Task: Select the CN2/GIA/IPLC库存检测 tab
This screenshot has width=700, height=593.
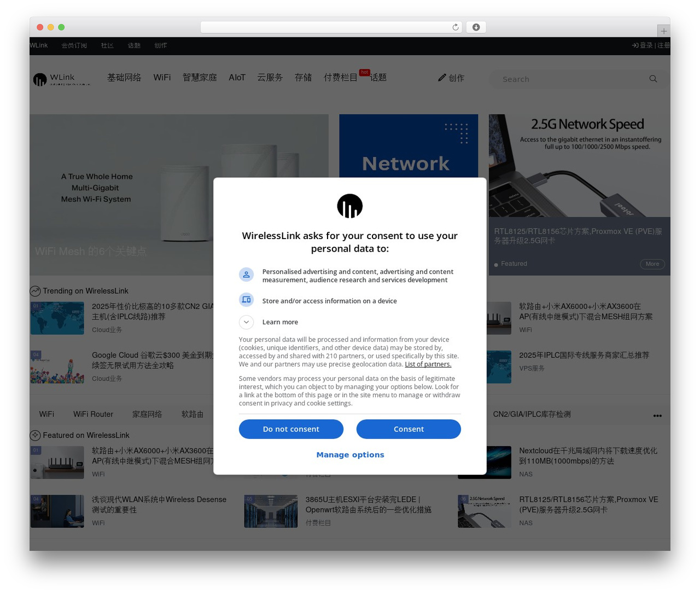Action: [x=532, y=415]
